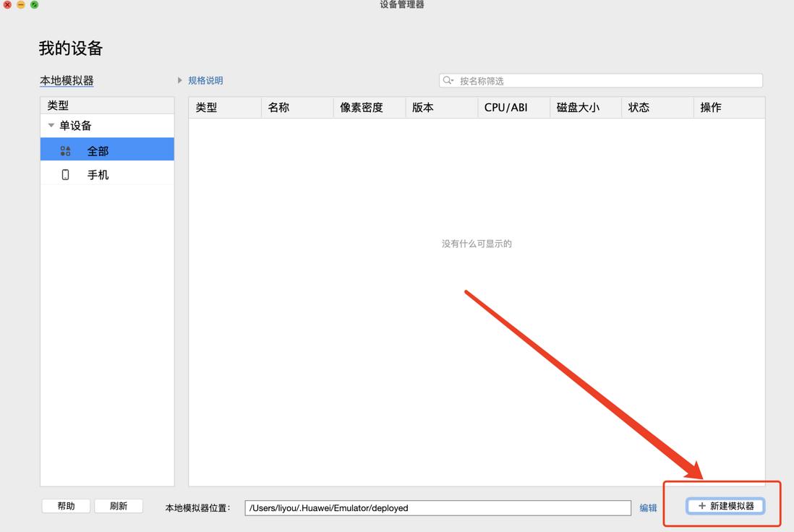Select the 全部 category in device tree
Screen dimensions: 794x532
point(107,149)
